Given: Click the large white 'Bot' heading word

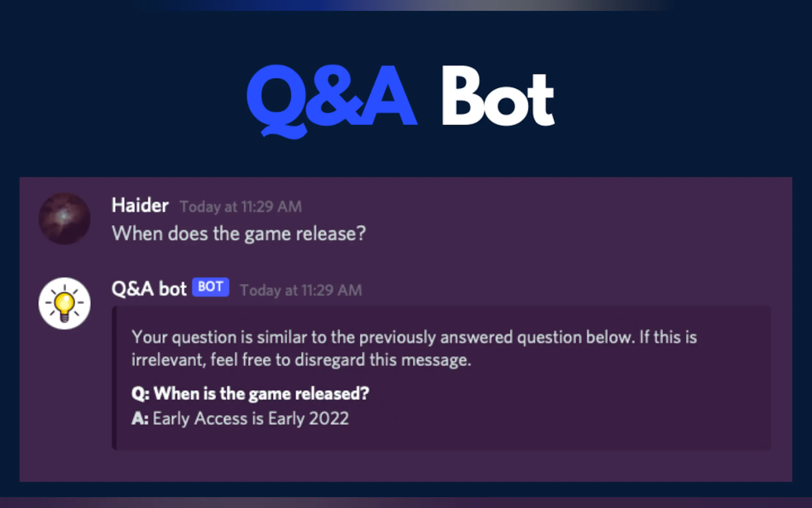Looking at the screenshot, I should tap(498, 97).
